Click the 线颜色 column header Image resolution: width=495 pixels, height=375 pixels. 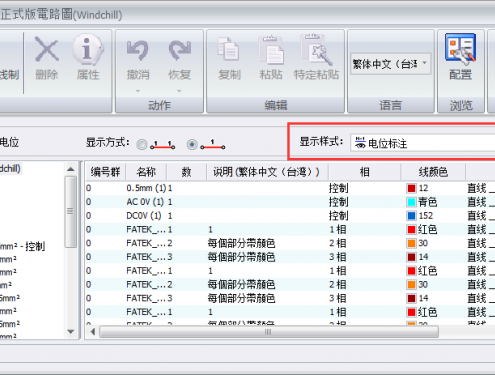point(433,172)
